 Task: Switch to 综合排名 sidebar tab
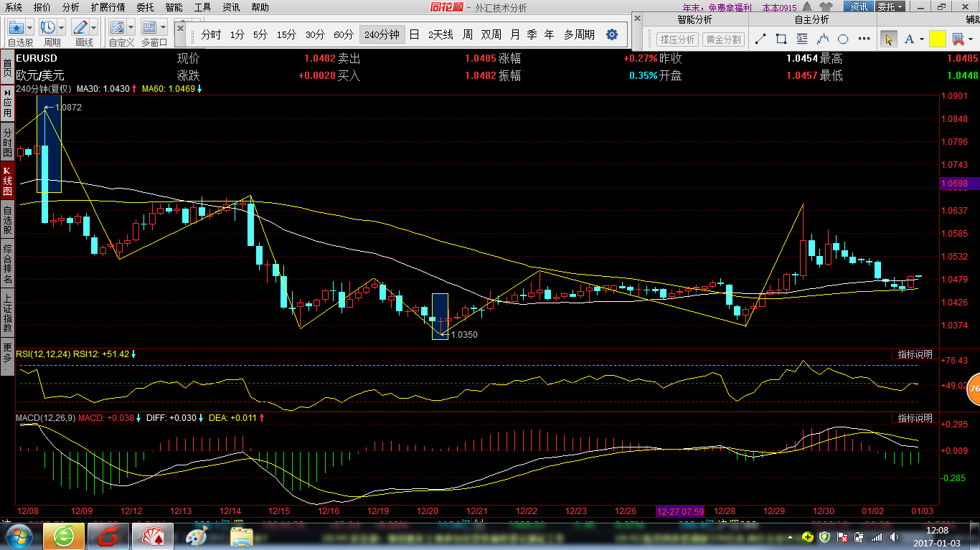[7, 265]
